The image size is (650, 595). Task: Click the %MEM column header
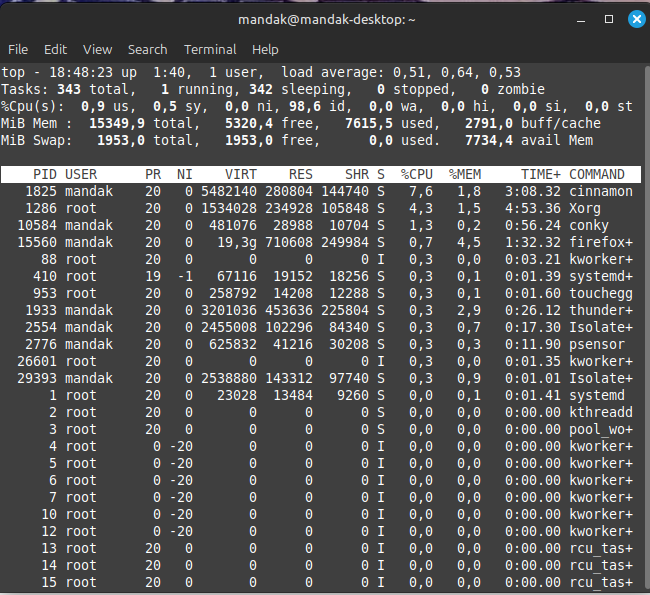[x=465, y=175]
